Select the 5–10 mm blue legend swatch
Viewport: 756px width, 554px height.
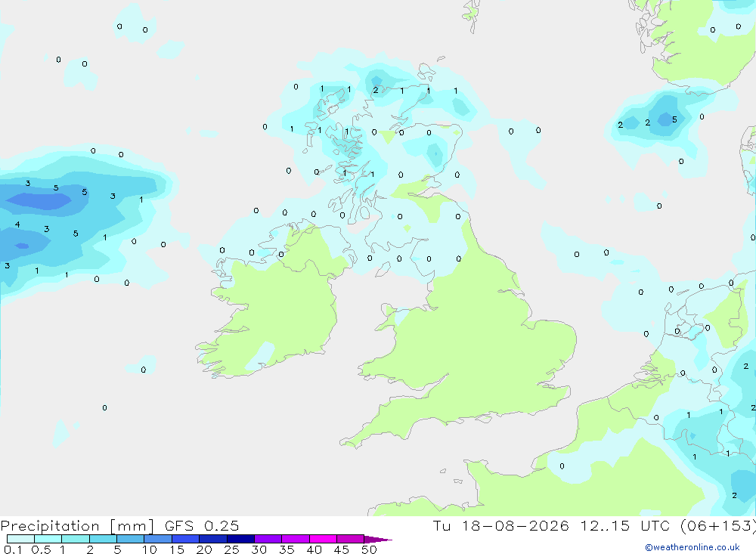click(131, 539)
